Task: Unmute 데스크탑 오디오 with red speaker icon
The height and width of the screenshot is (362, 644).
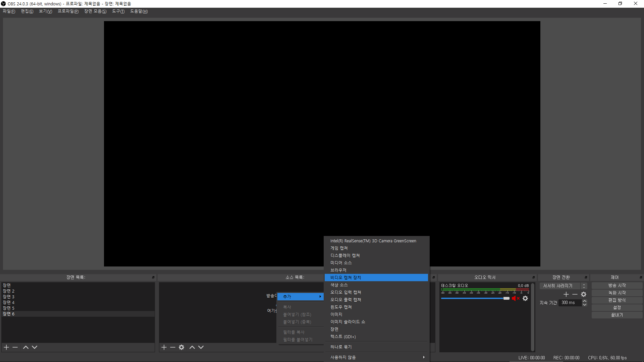Action: point(514,298)
